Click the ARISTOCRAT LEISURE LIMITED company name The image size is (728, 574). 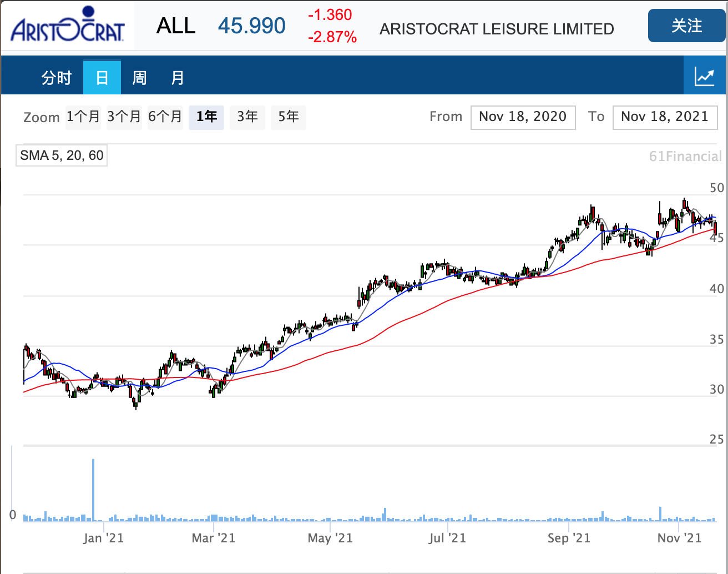pyautogui.click(x=497, y=29)
